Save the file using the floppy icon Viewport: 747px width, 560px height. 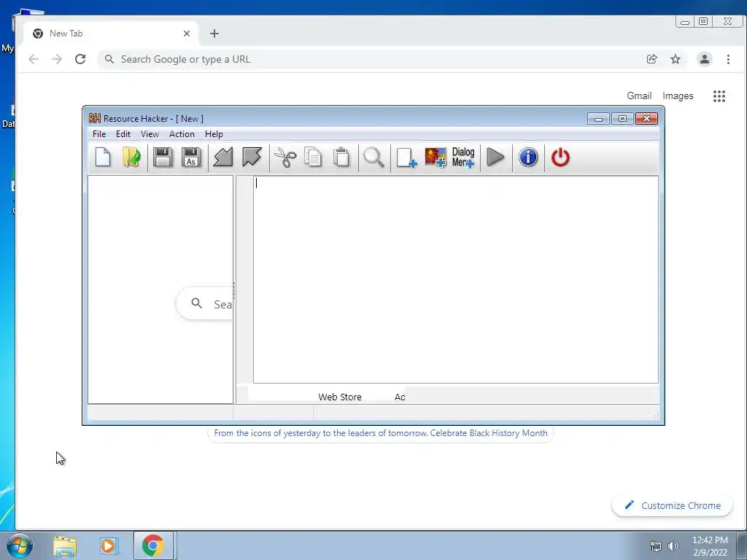pos(163,157)
